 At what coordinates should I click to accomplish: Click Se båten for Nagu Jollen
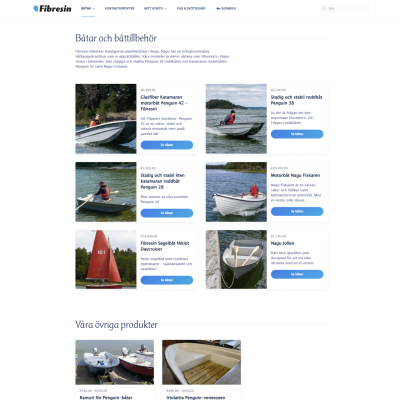point(297,274)
